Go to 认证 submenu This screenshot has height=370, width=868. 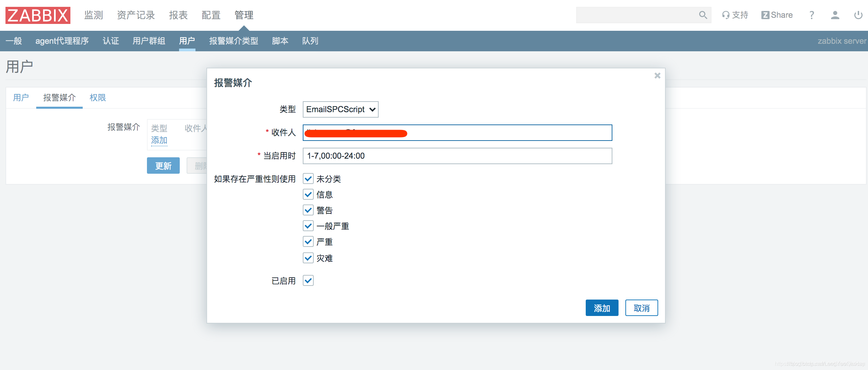[111, 41]
